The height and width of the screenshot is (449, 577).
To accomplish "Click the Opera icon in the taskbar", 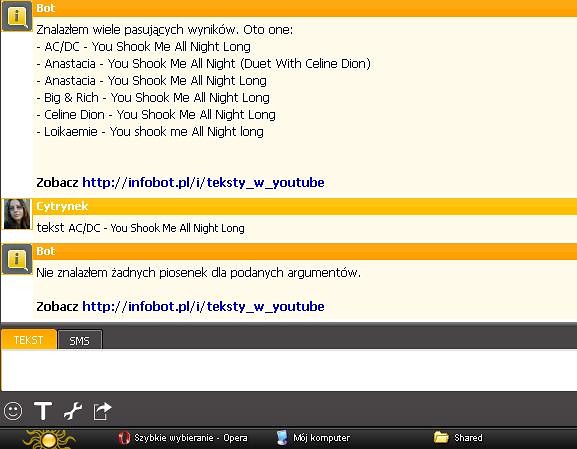I will [x=124, y=438].
